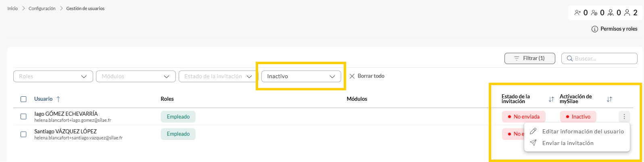This screenshot has height=162, width=644.
Task: Click the paper plane send icon
Action: (x=533, y=143)
